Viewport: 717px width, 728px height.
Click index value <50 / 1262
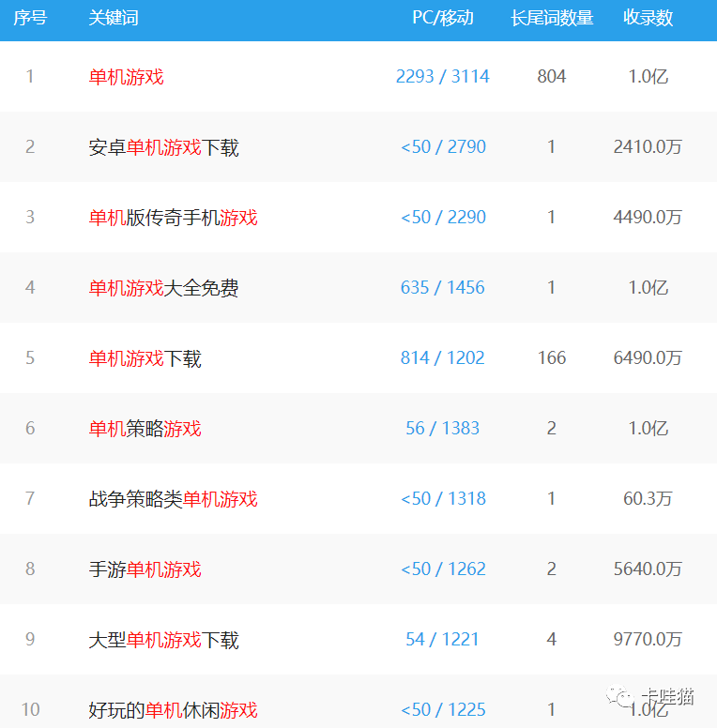point(443,569)
